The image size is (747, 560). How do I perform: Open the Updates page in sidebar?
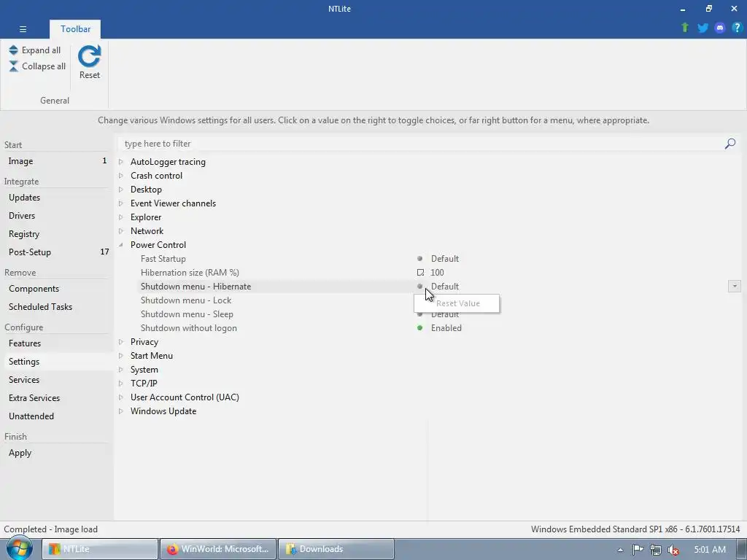(57, 197)
